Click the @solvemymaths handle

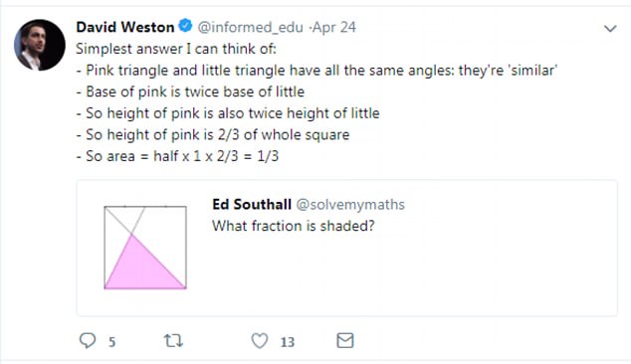click(x=350, y=205)
